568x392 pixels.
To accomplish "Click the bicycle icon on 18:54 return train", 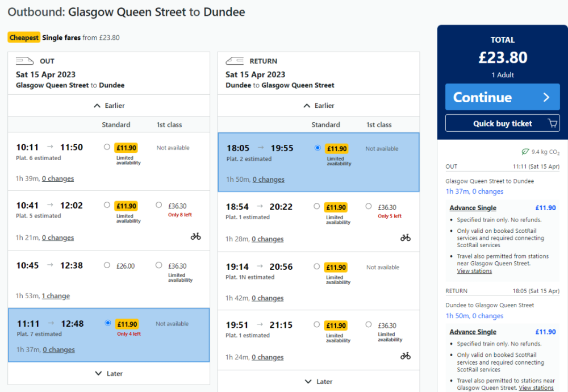I will pos(406,237).
